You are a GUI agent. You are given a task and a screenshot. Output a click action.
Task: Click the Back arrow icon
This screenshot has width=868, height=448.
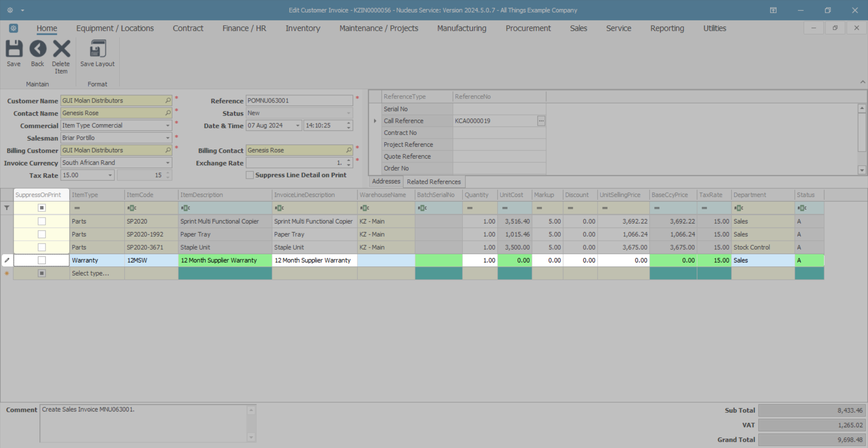point(38,49)
